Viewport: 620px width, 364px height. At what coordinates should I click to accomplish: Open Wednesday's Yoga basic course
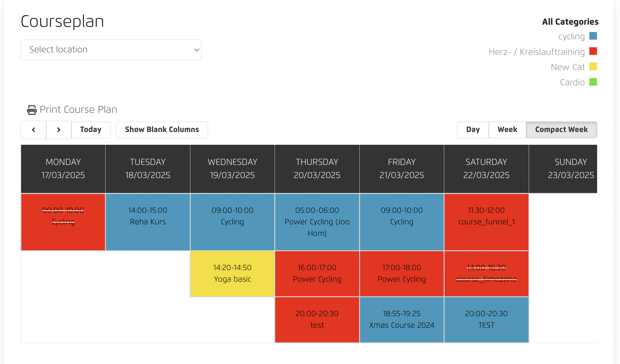(232, 273)
